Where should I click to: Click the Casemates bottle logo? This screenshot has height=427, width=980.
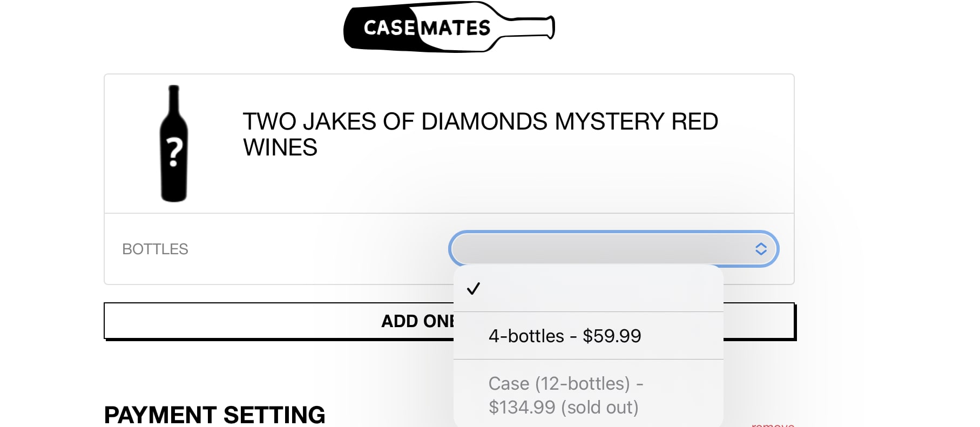[x=449, y=28]
